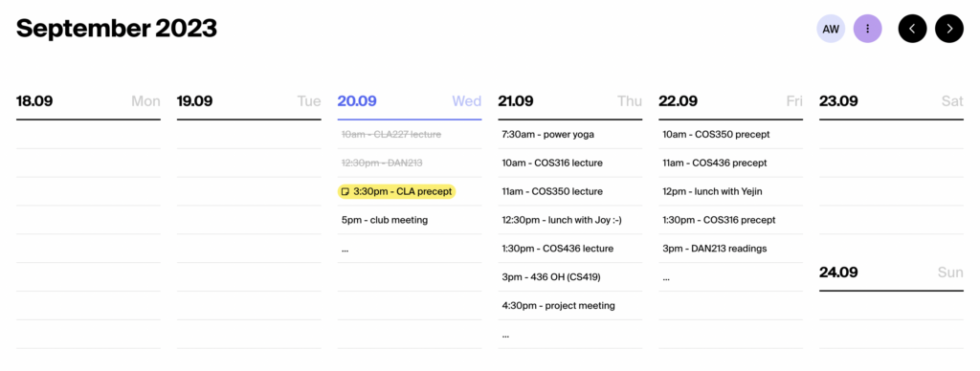Expand the ellipsis under Friday's tasks
Viewport: 980px width, 371px height.
pyautogui.click(x=666, y=278)
